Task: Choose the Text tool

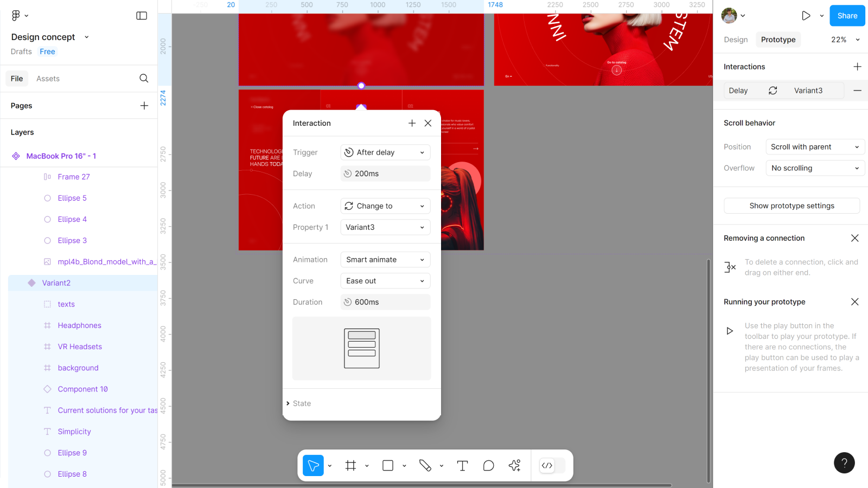Action: [x=462, y=465]
